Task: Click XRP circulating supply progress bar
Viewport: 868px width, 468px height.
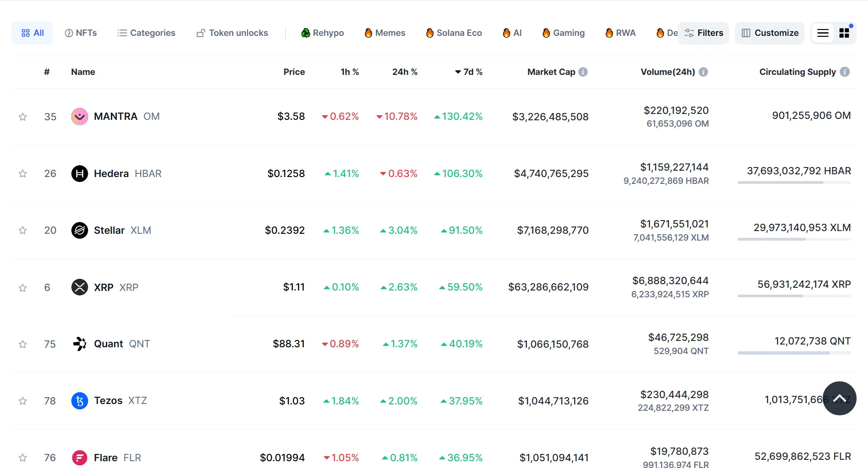Action: click(x=794, y=296)
